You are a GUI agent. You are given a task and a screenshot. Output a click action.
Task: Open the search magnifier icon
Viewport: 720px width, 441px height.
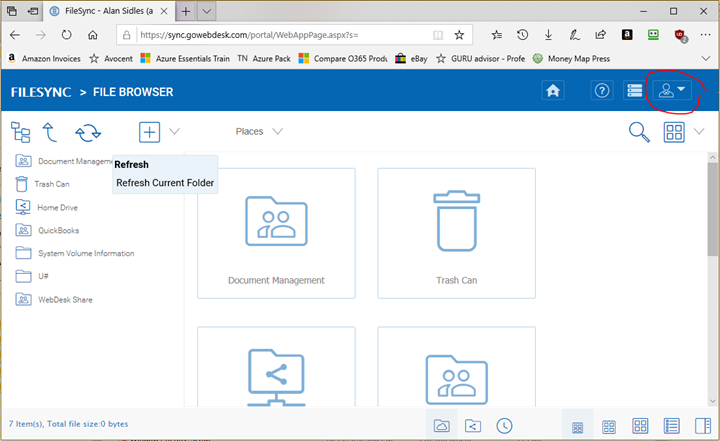point(638,131)
